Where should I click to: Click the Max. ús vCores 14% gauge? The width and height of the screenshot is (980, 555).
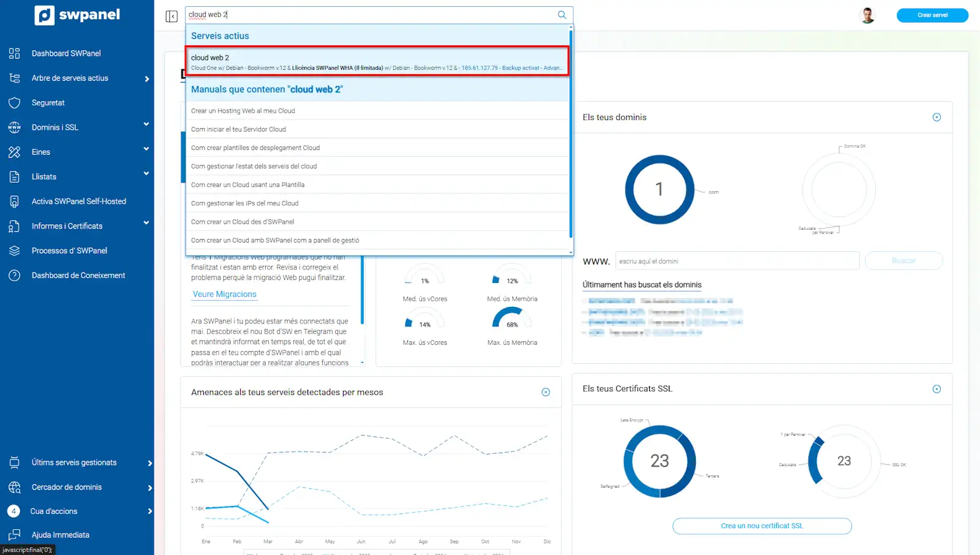tap(424, 319)
